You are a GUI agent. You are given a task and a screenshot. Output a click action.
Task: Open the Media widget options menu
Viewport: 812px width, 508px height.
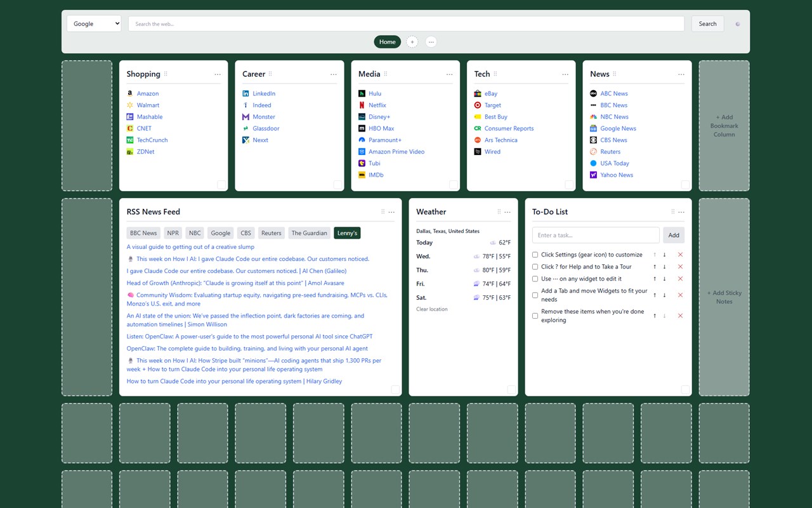449,74
